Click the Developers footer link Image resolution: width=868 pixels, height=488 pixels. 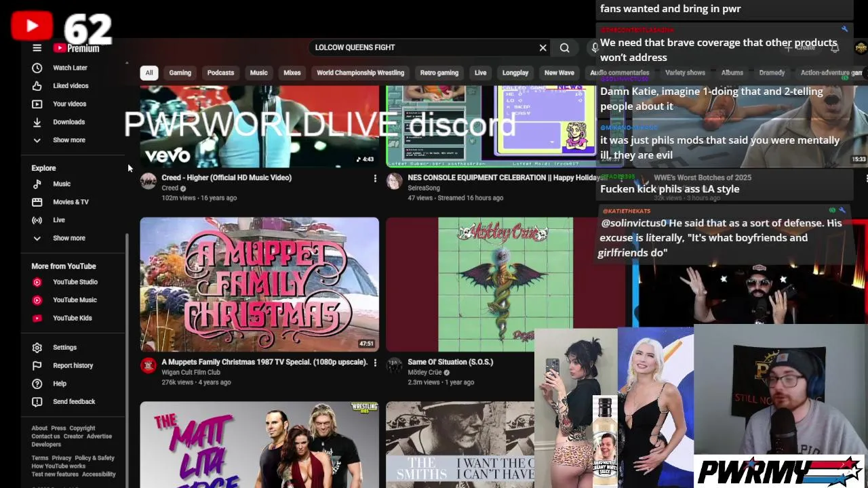point(46,445)
